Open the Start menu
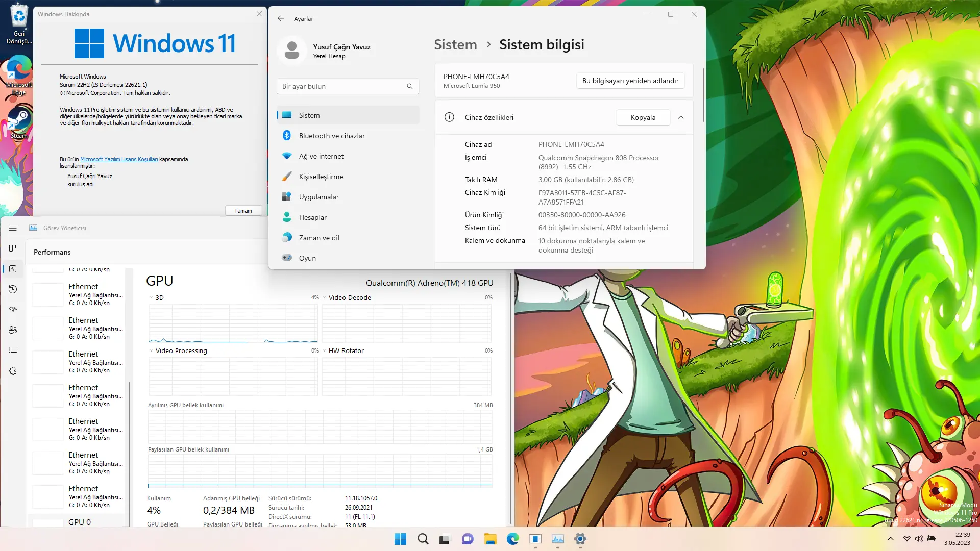Image resolution: width=980 pixels, height=551 pixels. click(x=401, y=539)
